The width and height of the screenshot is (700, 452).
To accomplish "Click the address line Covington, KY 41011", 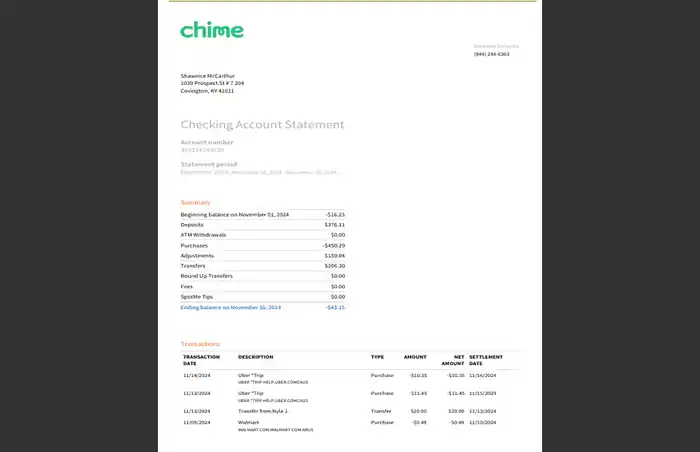I will pos(207,91).
